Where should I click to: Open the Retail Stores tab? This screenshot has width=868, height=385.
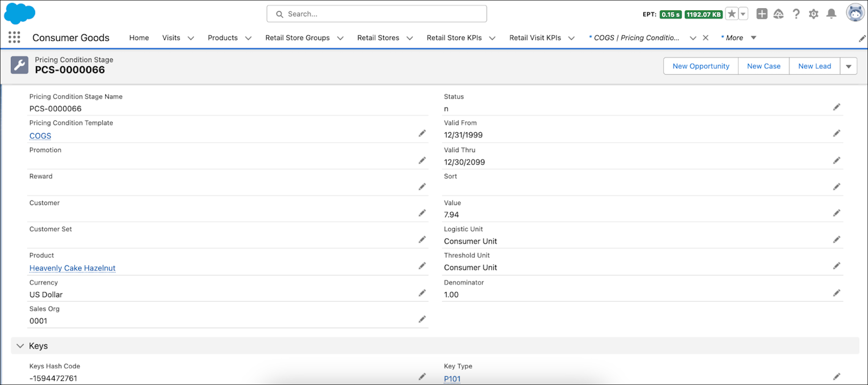[x=378, y=38]
